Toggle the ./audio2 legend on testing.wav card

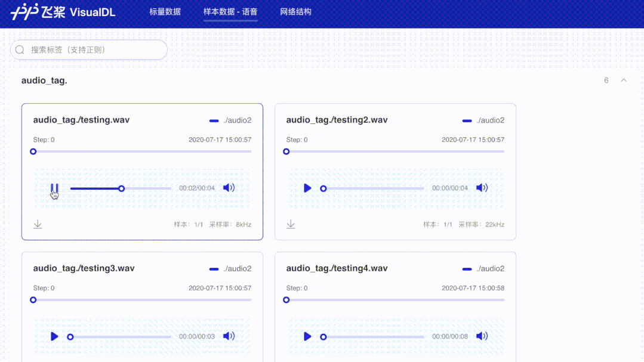coord(237,120)
